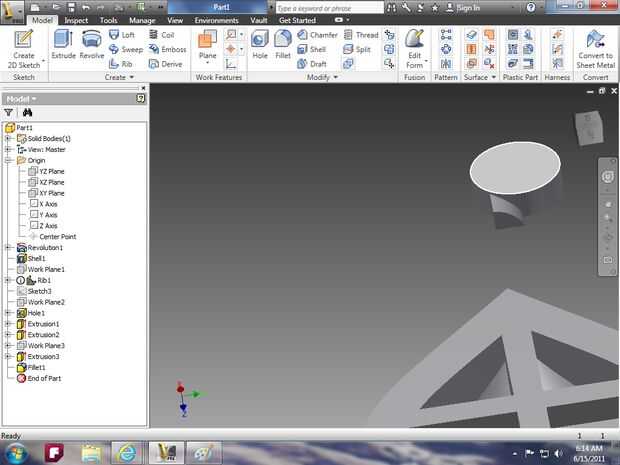
Task: Select XY Plane in browser
Action: [x=46, y=193]
